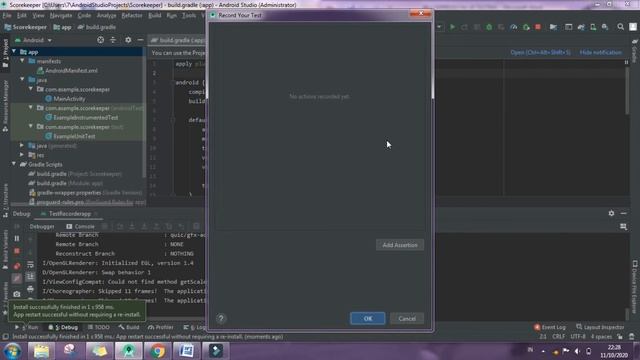
Task: Open the Refactor menu
Action: coord(132,16)
